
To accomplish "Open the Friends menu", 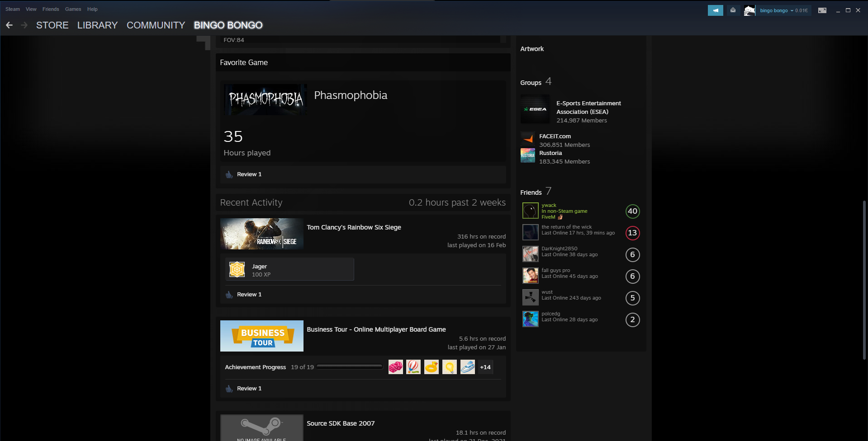I will click(x=51, y=9).
